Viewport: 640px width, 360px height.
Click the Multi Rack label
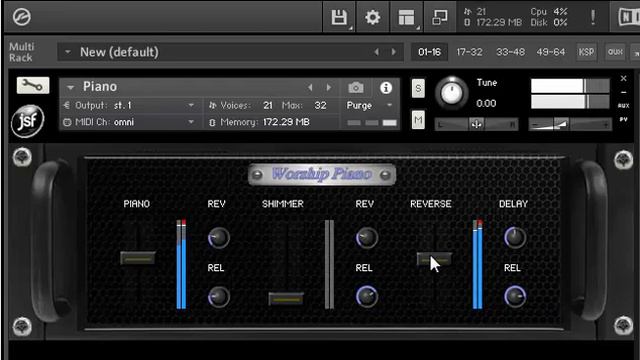(x=21, y=52)
